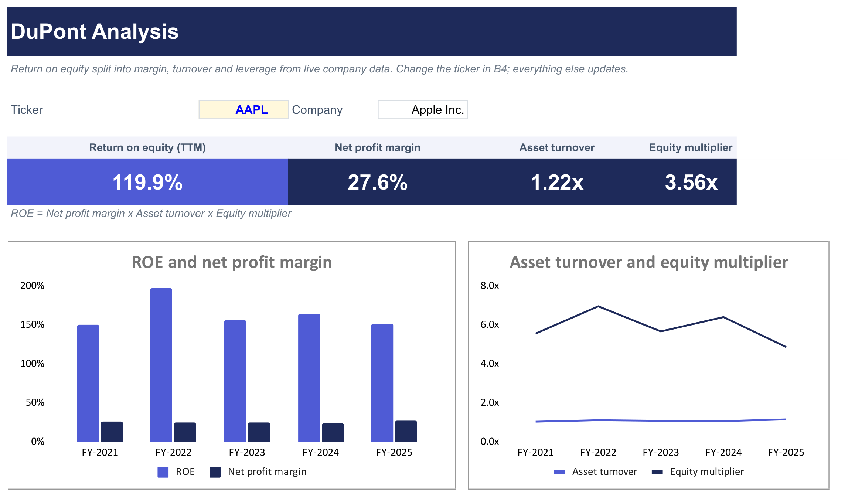Click the FY-2025 ROE bar
Viewport: 855px width, 504px height.
[x=382, y=382]
